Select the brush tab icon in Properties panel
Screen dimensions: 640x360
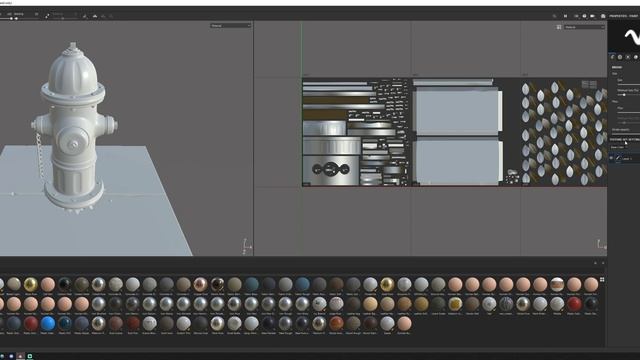[612, 57]
